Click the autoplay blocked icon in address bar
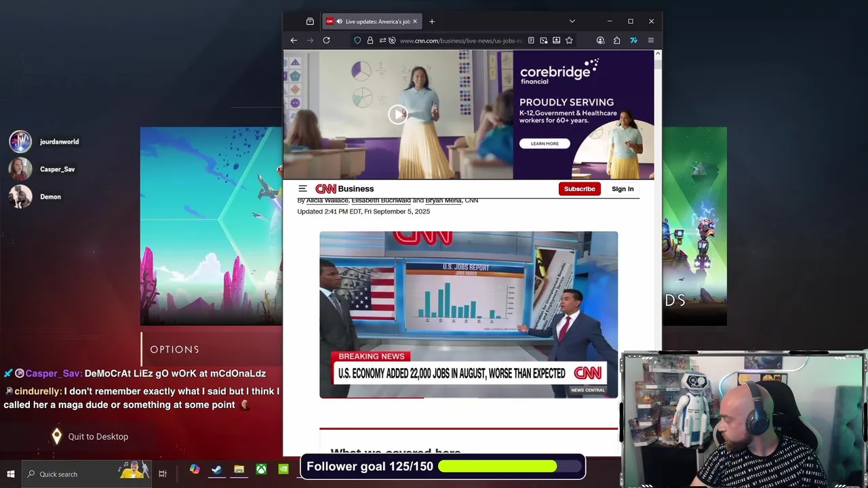This screenshot has width=868, height=488. click(x=392, y=41)
